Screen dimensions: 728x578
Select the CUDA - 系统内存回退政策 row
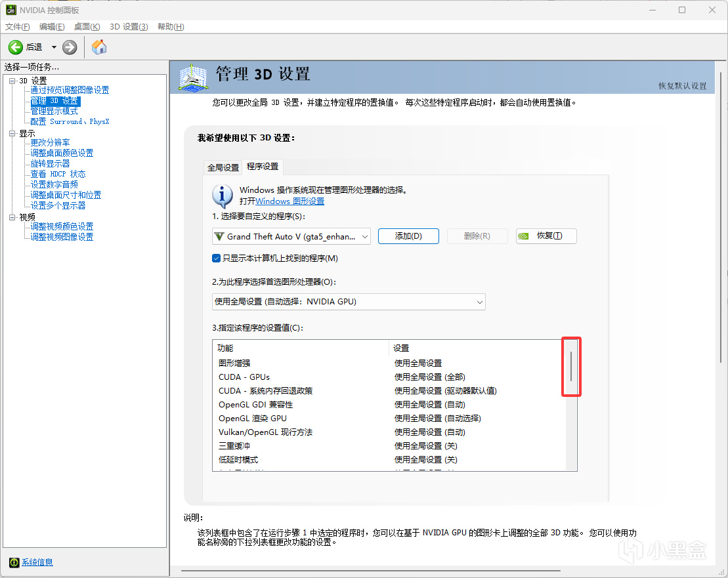click(x=389, y=390)
